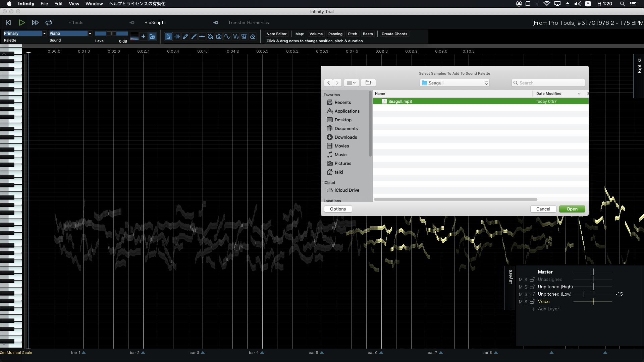644x362 pixels.
Task: Toggle visibility eye beside RipScripts
Action: (132, 23)
